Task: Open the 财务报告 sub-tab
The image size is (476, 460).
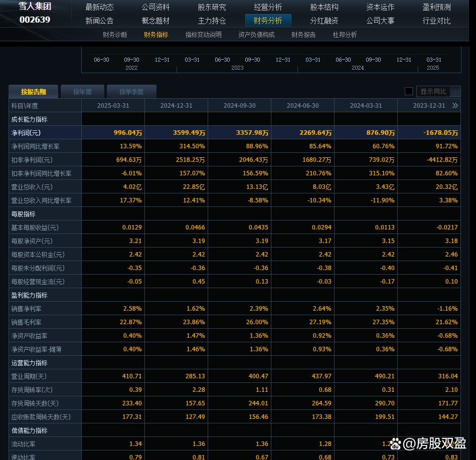Action: tap(303, 35)
